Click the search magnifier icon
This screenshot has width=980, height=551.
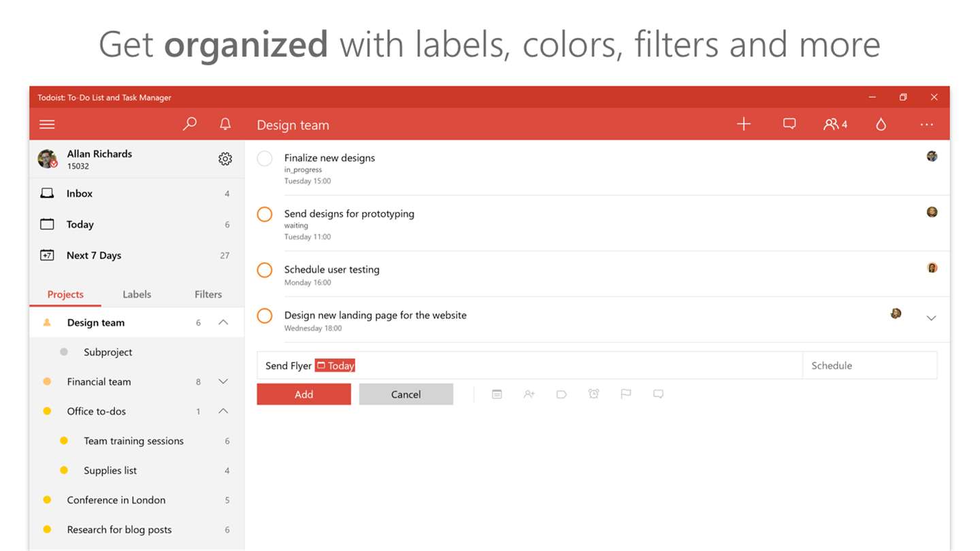(190, 124)
